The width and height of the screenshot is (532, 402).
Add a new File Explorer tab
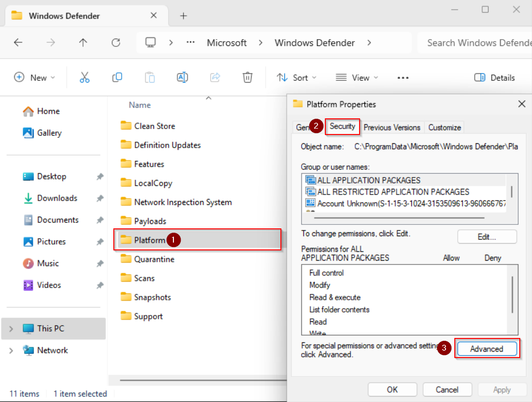coord(183,16)
